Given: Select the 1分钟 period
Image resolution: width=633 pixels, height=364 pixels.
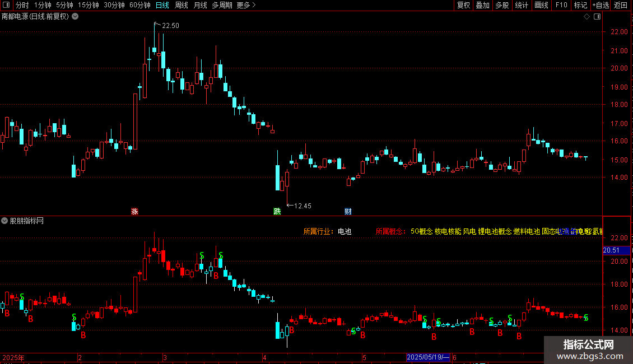Looking at the screenshot, I should click(43, 5).
